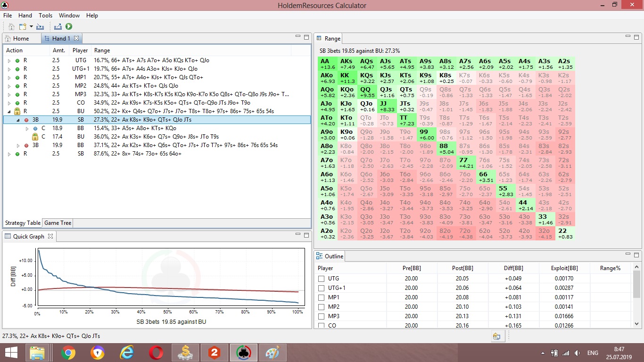Close the Quick Graph view

point(50,236)
